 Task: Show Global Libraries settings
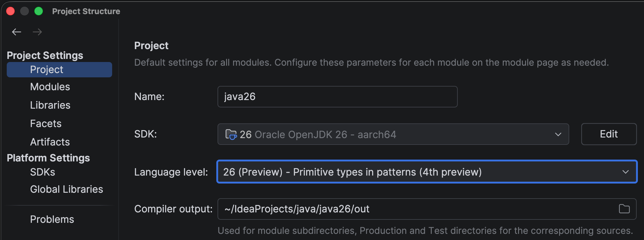pyautogui.click(x=66, y=189)
